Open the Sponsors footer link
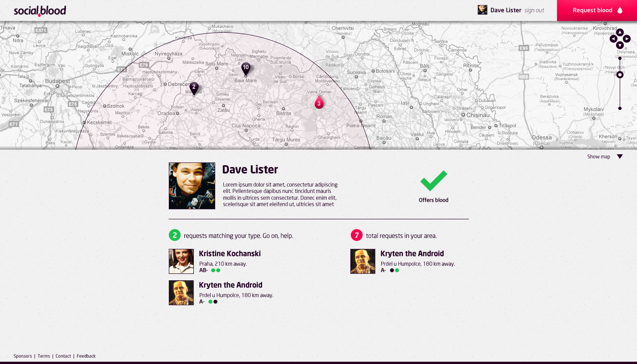This screenshot has width=637, height=364. (x=23, y=356)
